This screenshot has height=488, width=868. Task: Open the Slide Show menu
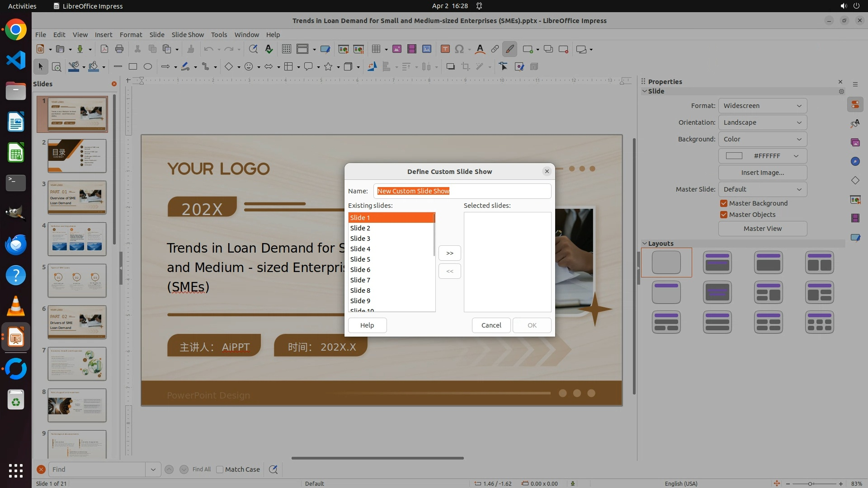pos(188,35)
